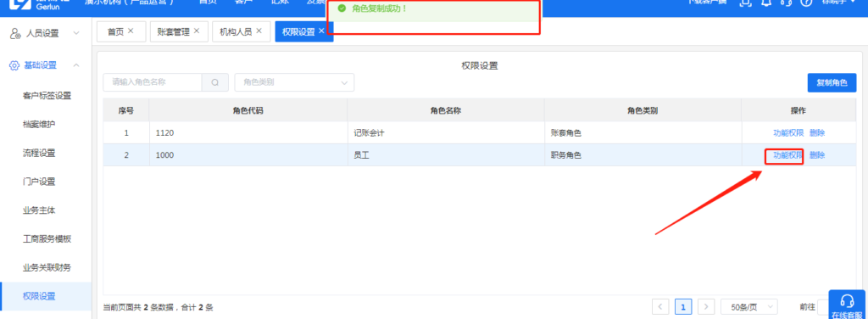Expand the 人员设置 sidebar chevron
Image resolution: width=868 pixels, height=319 pixels.
point(76,33)
